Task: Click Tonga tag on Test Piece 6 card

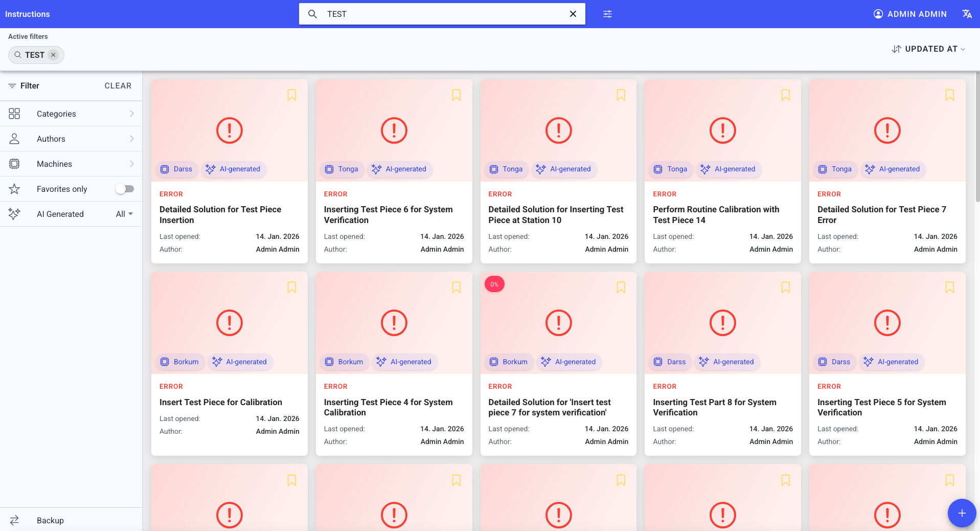Action: point(342,169)
